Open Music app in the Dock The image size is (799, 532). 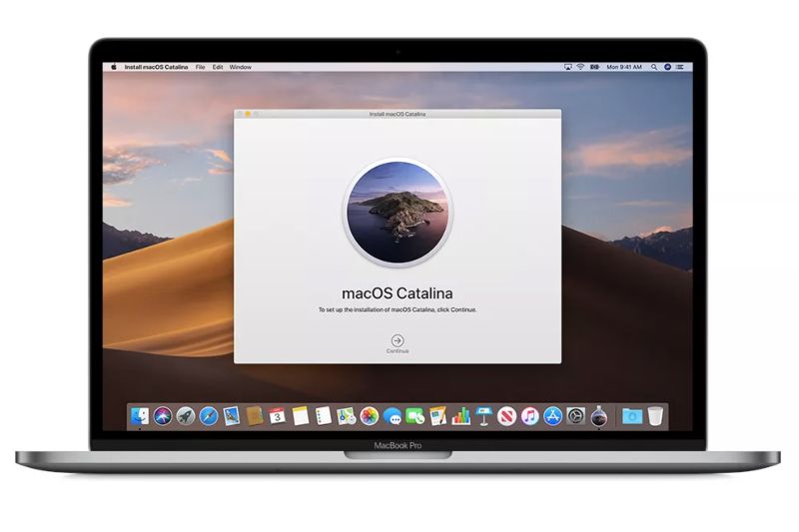point(530,415)
